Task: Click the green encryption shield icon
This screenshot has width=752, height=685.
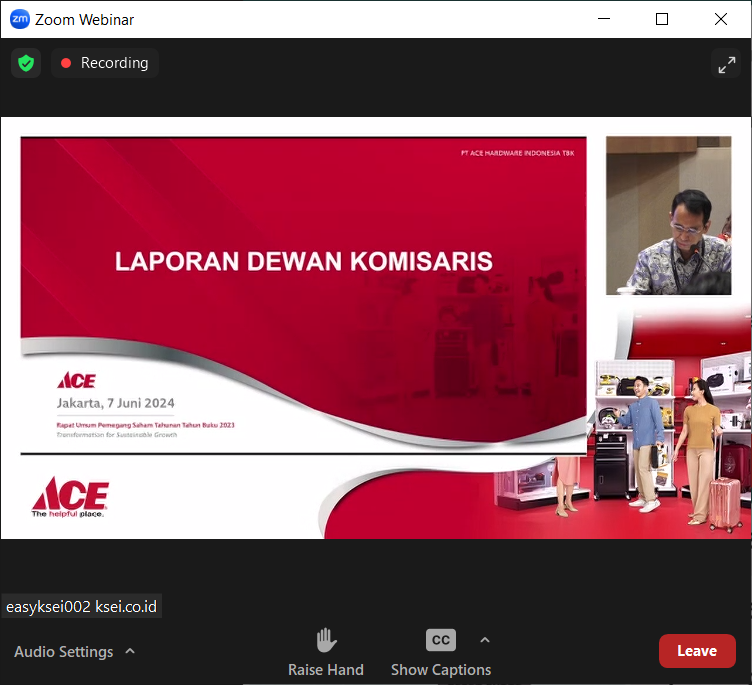Action: [26, 63]
